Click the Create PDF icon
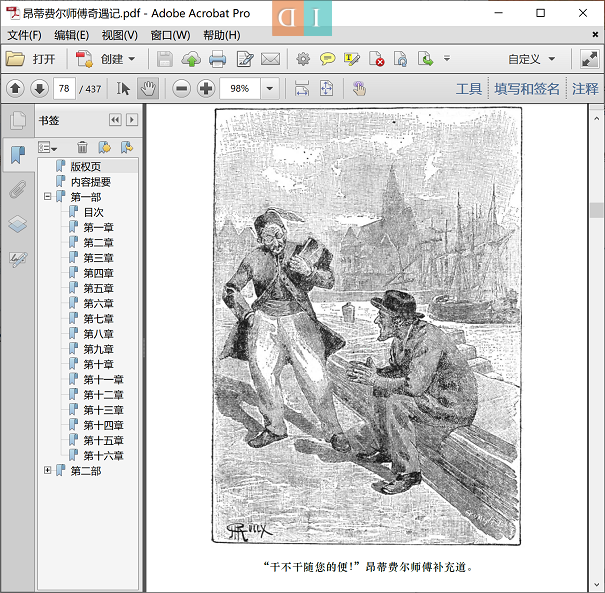 click(84, 59)
